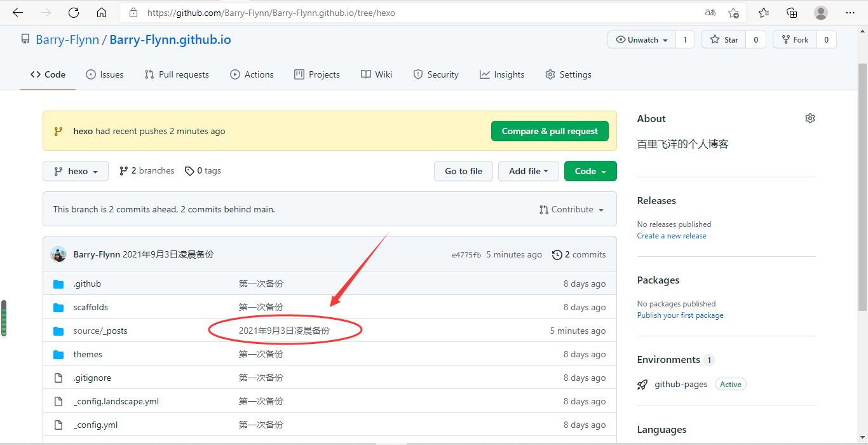Open the repository Settings tab
The height and width of the screenshot is (445, 868).
click(x=568, y=74)
